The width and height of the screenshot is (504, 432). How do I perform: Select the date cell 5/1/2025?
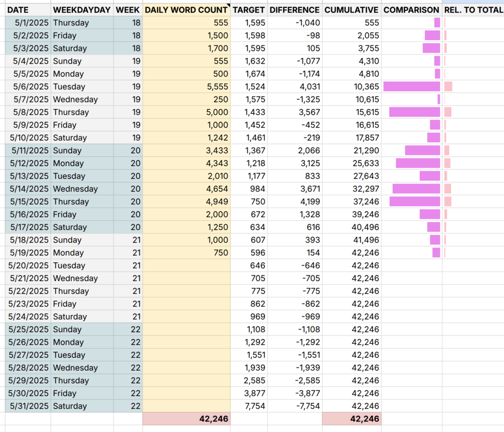click(x=28, y=23)
